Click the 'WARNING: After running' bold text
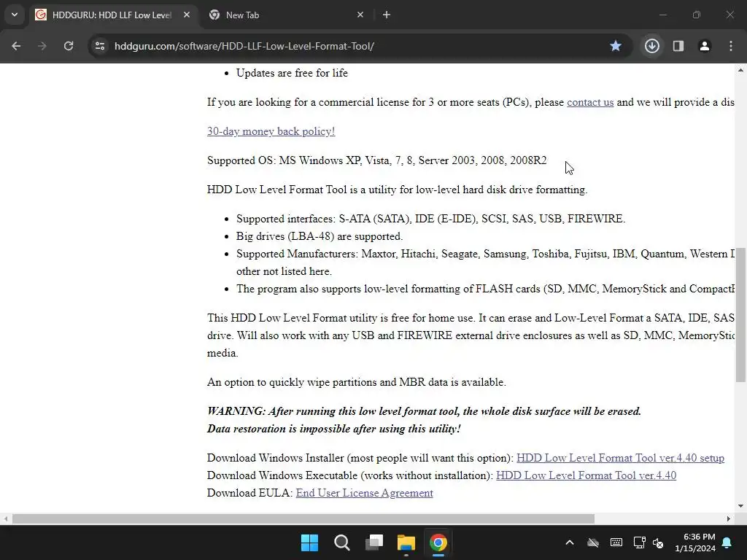Viewport: 747px width, 560px height. click(x=424, y=411)
